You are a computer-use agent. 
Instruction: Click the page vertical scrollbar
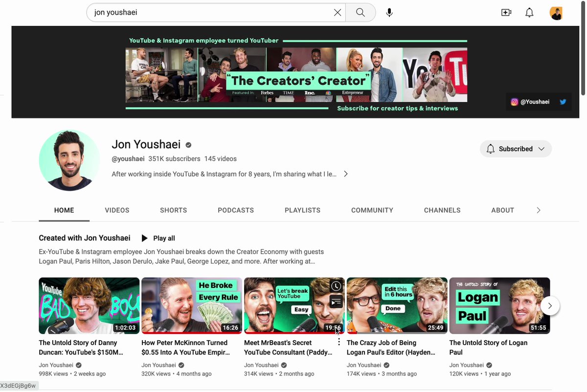tap(583, 49)
